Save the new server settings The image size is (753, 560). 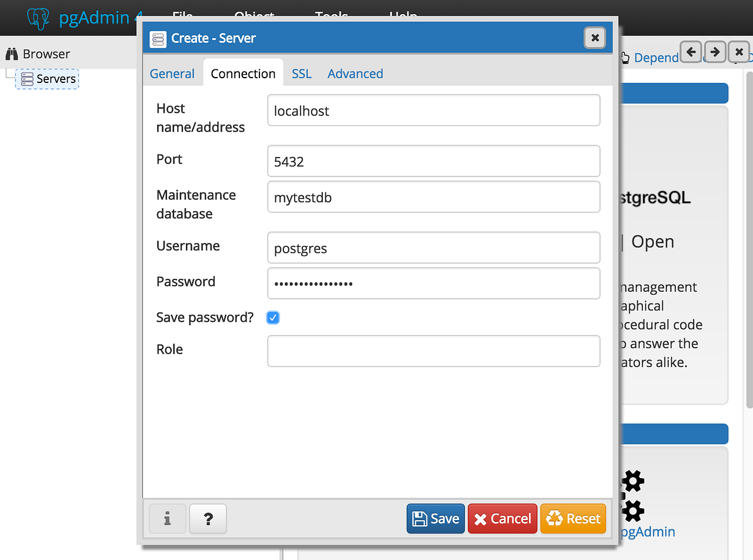[x=435, y=519]
